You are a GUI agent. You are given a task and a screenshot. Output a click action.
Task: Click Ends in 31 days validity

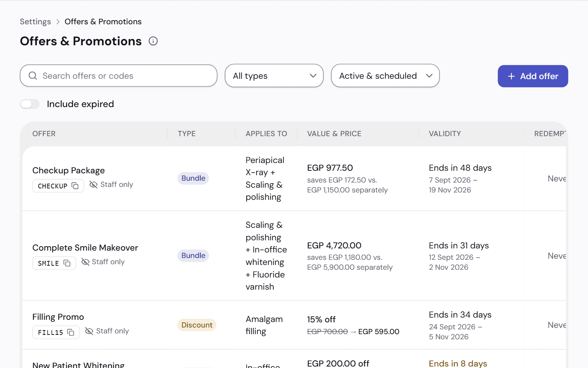pyautogui.click(x=459, y=245)
